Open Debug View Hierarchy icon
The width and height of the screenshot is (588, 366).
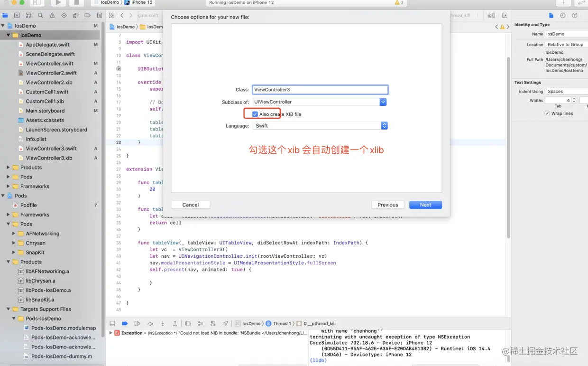[188, 323]
